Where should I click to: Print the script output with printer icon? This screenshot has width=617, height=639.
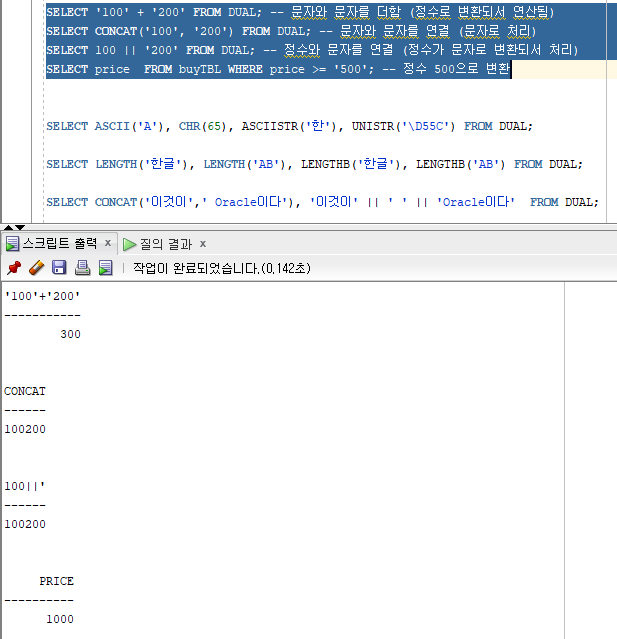pyautogui.click(x=82, y=268)
